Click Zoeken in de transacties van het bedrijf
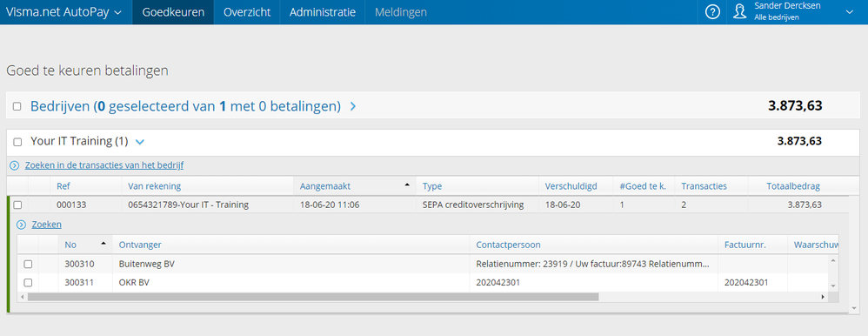 [x=104, y=165]
